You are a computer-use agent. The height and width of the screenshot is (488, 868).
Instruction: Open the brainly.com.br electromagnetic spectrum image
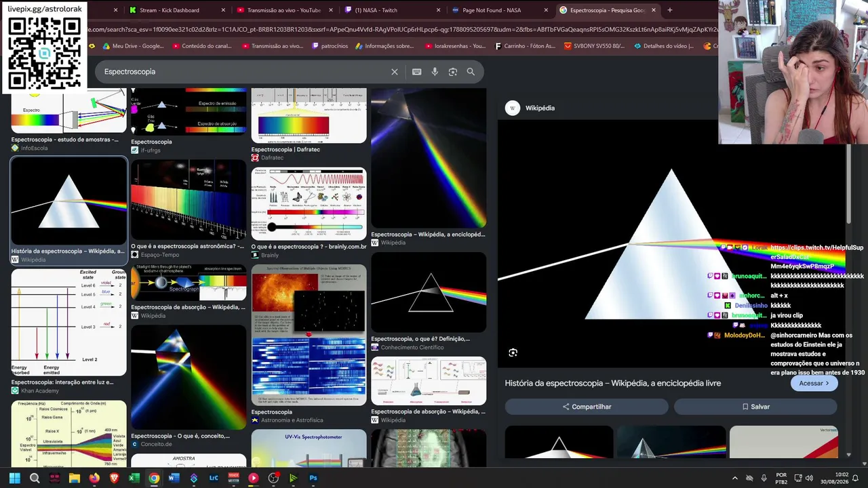pos(309,203)
